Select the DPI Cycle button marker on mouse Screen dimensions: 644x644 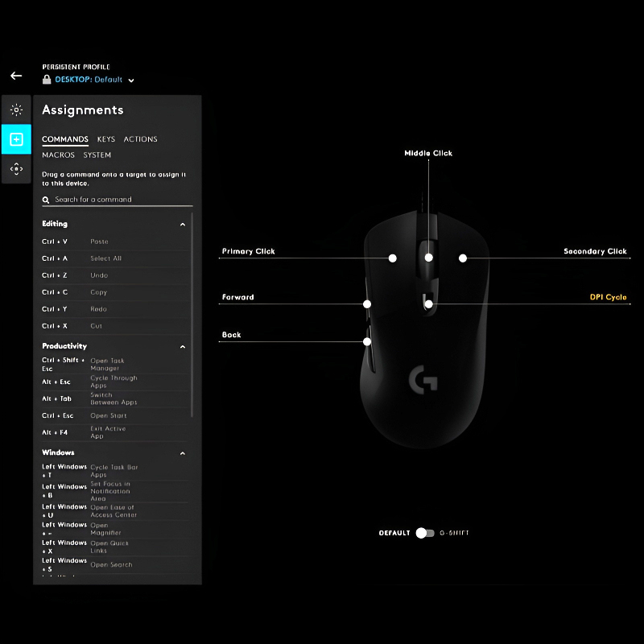tap(429, 304)
